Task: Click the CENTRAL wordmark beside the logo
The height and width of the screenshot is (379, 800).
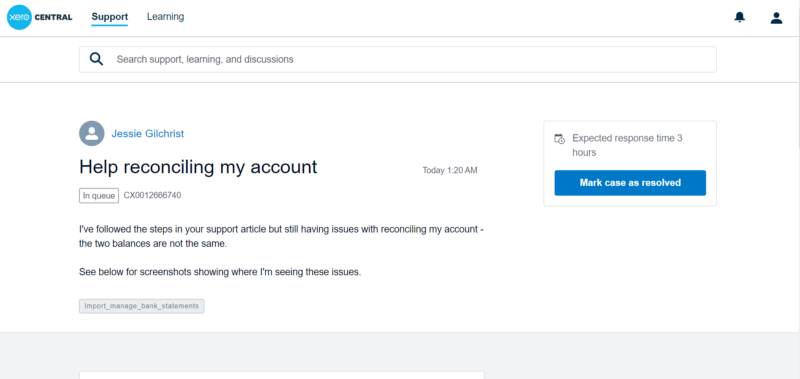Action: point(54,17)
